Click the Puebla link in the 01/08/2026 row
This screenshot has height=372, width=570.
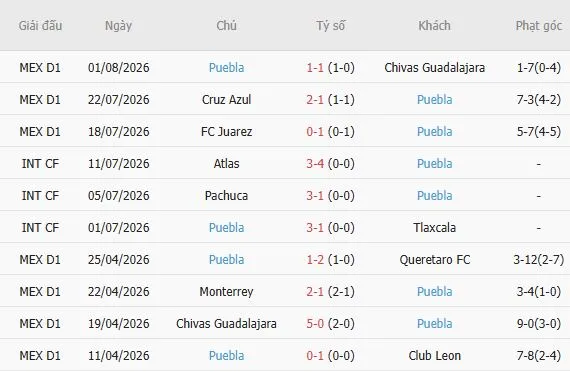point(226,68)
